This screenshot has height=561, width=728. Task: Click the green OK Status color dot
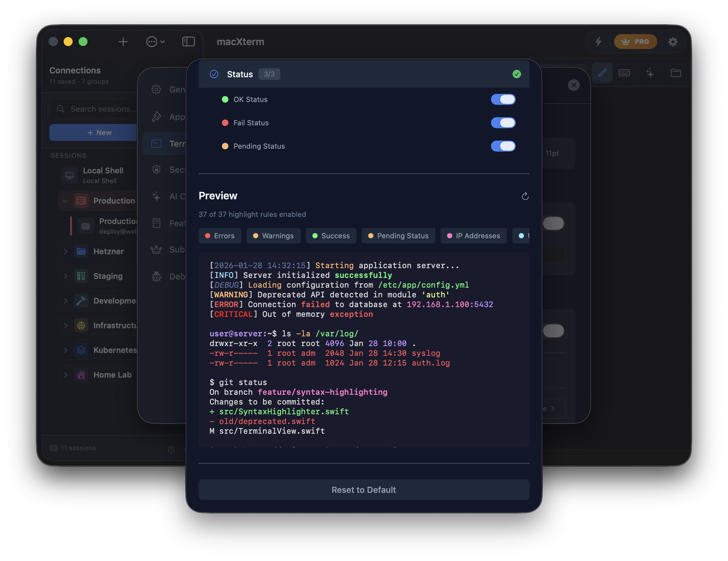point(225,99)
